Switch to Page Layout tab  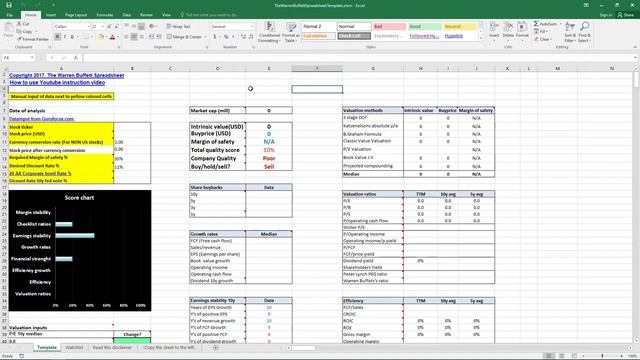pos(76,15)
